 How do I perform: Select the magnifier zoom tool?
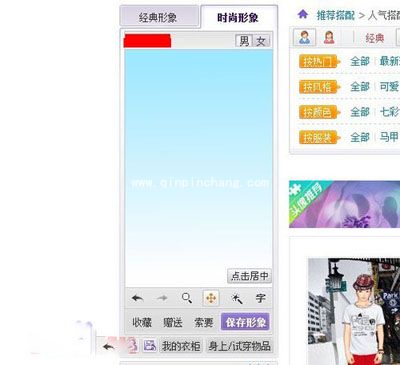(x=187, y=298)
